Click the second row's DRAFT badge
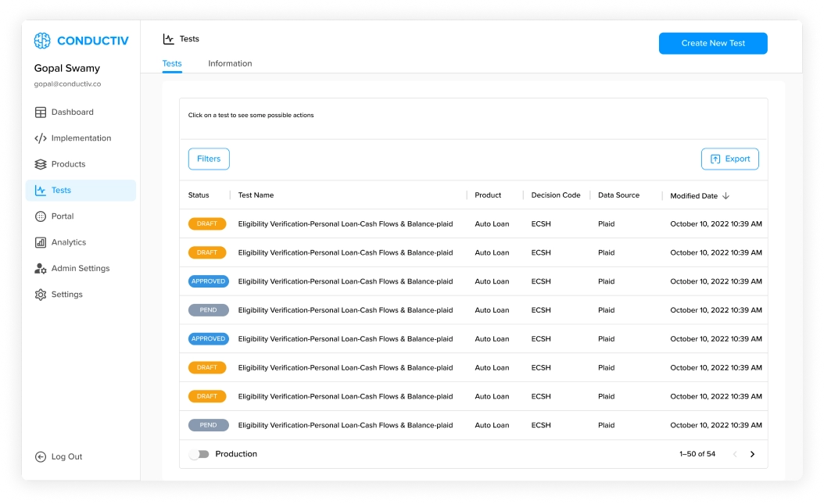Screen dimensions: 824x504 tap(207, 252)
